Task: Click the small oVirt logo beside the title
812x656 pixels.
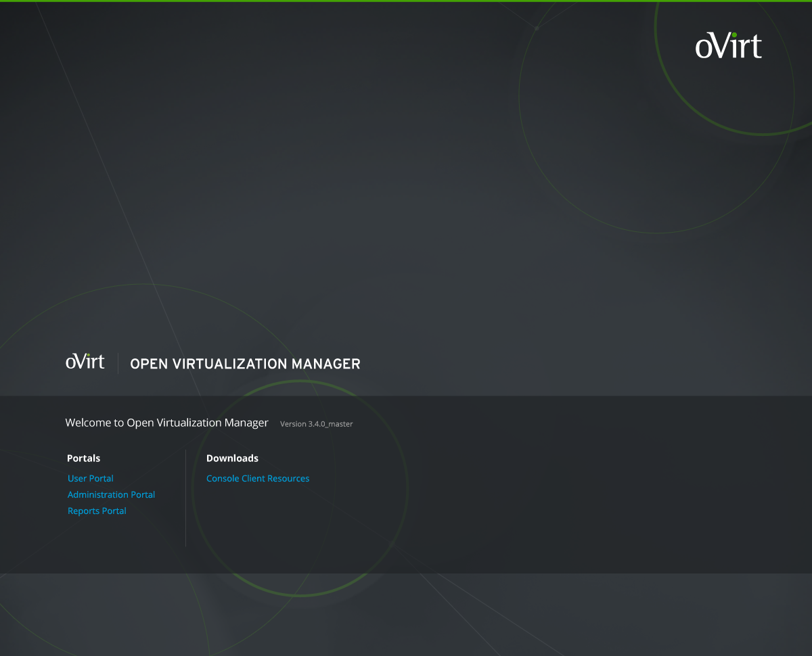Action: [x=85, y=361]
